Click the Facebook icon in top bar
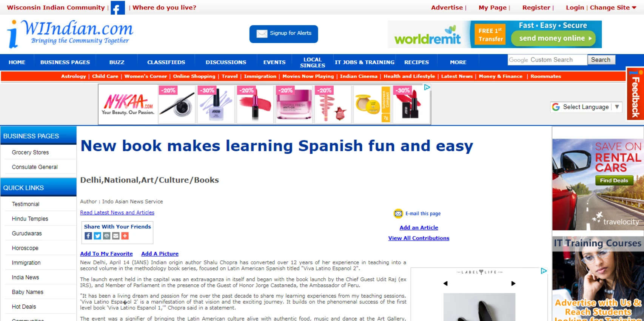The height and width of the screenshot is (321, 644). (x=117, y=8)
